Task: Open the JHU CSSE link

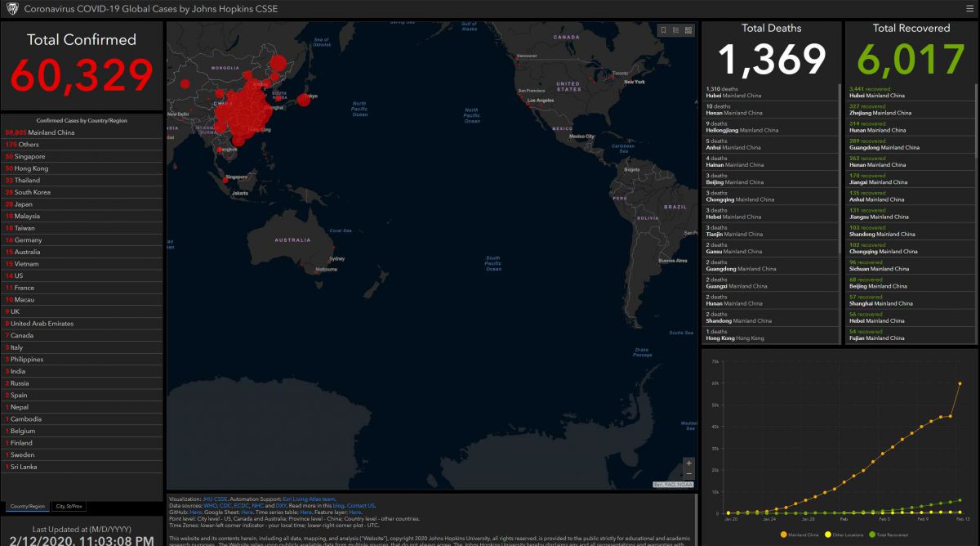Action: tap(213, 499)
